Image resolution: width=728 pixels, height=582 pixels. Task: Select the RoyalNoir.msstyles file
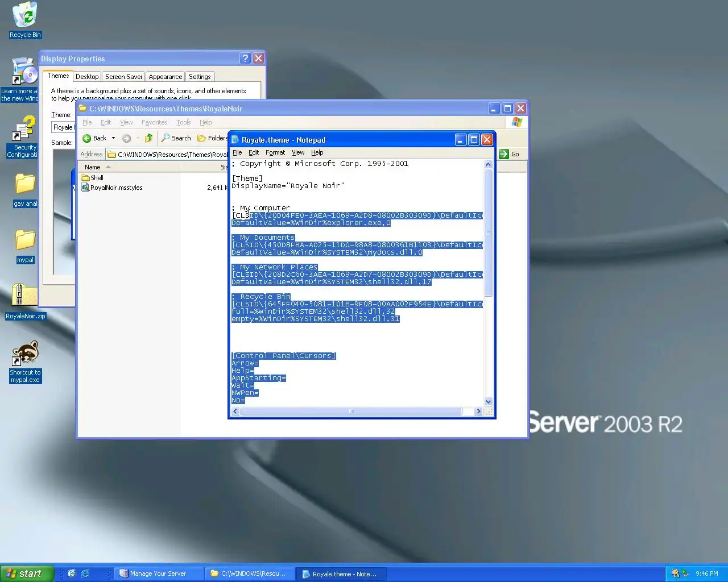(x=112, y=188)
